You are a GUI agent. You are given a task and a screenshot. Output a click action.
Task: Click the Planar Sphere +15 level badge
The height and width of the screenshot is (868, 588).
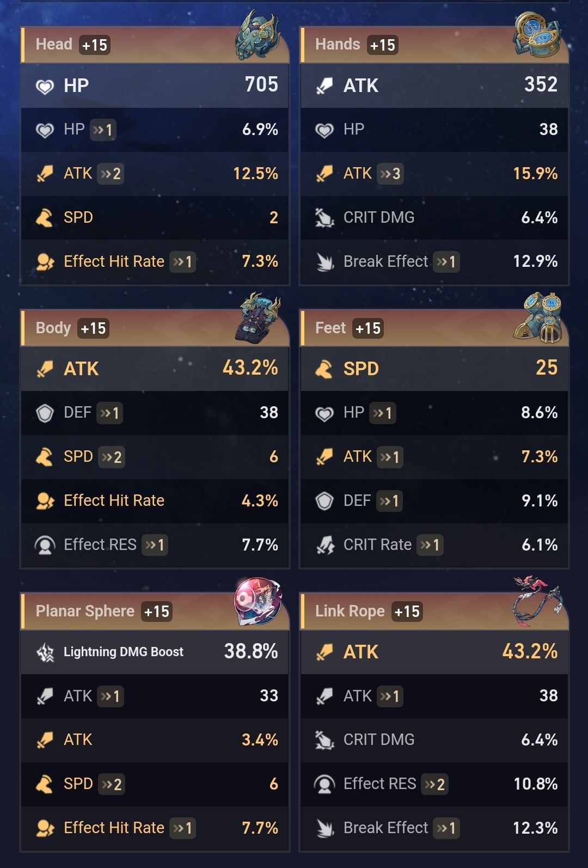157,612
